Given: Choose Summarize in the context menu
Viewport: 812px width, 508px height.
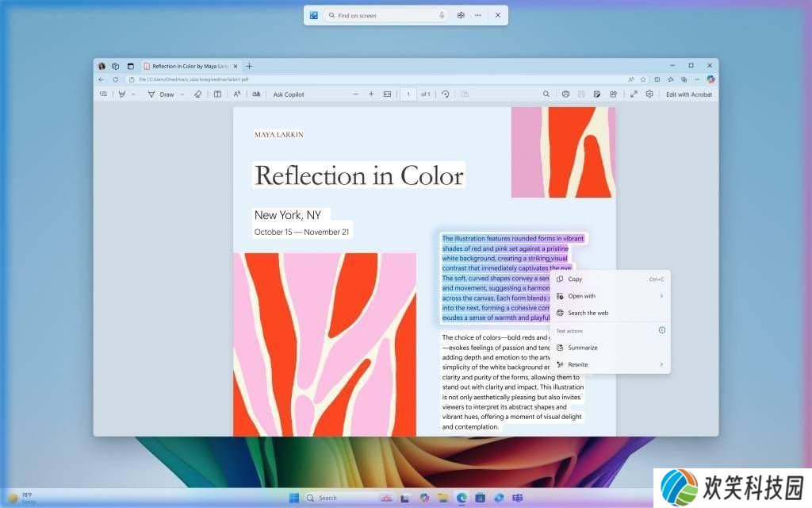Looking at the screenshot, I should click(610, 348).
